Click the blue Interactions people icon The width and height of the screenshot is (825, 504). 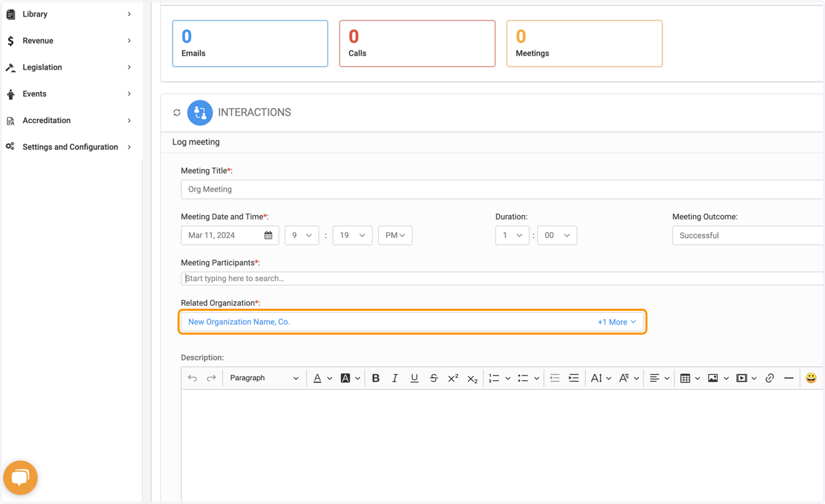coord(200,113)
